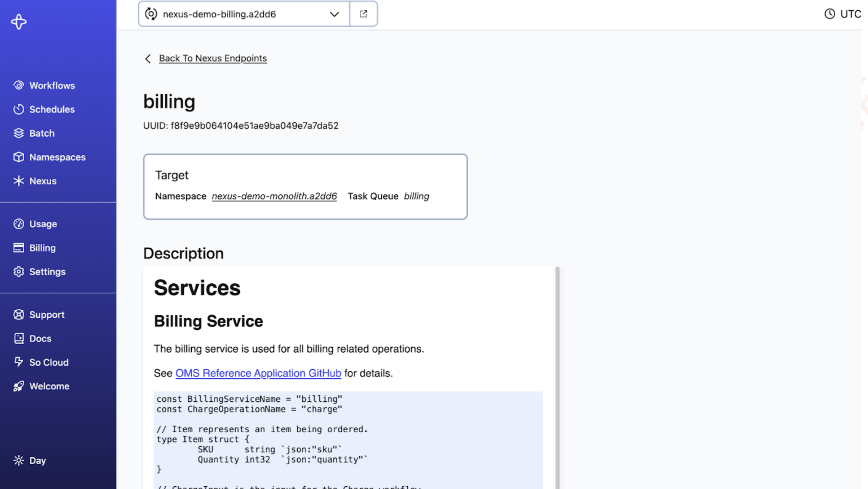
Task: Select the Billing menu item in sidebar
Action: (42, 248)
